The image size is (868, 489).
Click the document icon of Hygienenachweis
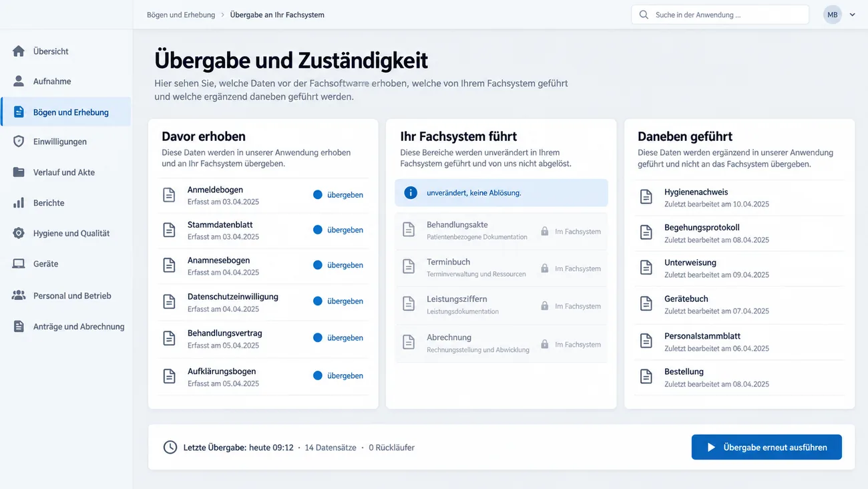(646, 196)
